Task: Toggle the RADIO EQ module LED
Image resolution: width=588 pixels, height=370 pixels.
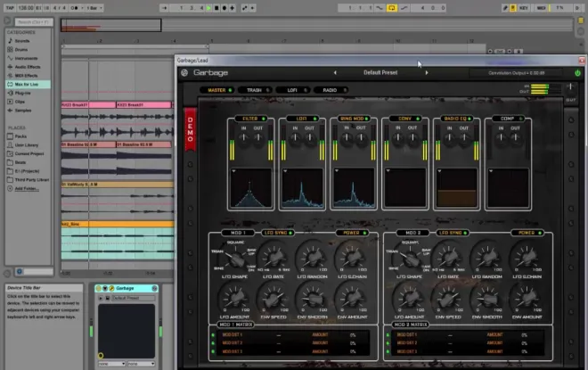Action: (x=470, y=119)
